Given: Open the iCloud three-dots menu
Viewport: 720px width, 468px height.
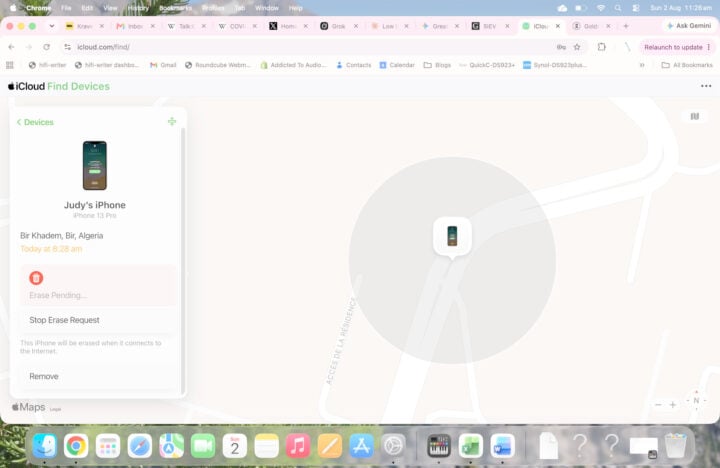Looking at the screenshot, I should (x=706, y=86).
